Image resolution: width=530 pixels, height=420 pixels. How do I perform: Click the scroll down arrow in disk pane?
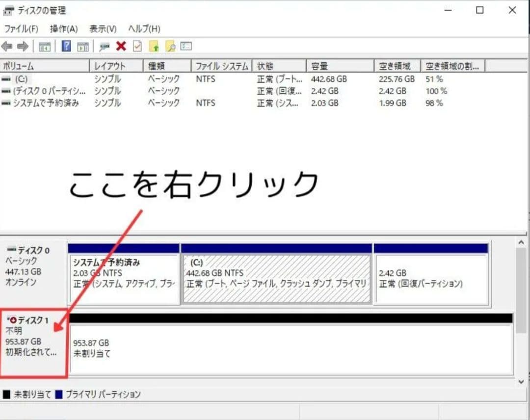[x=521, y=381]
